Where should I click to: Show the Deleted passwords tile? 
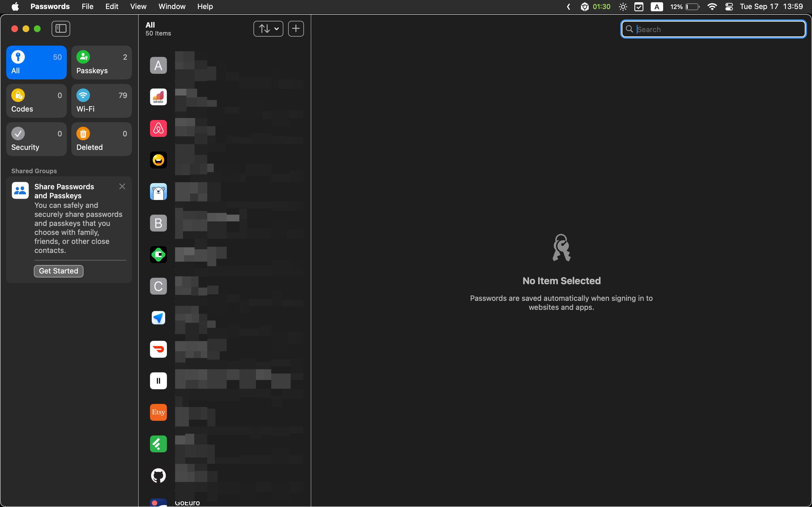tap(101, 139)
